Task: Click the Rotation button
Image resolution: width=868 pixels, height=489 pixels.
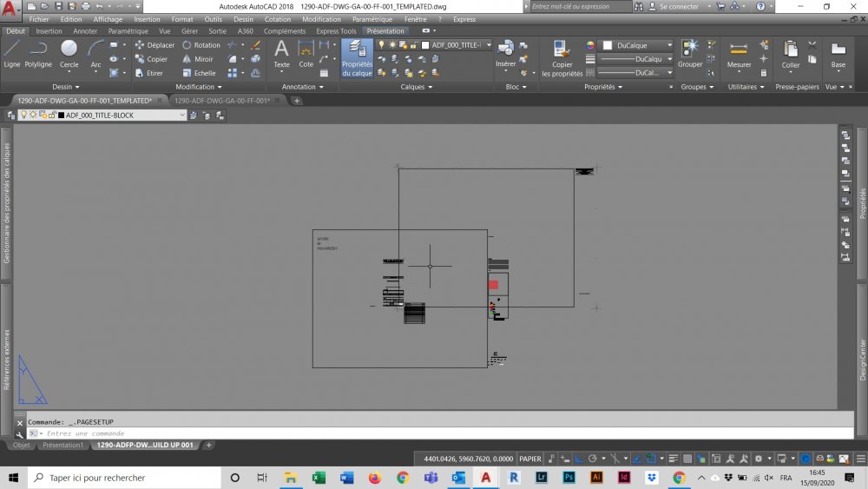Action: [201, 45]
